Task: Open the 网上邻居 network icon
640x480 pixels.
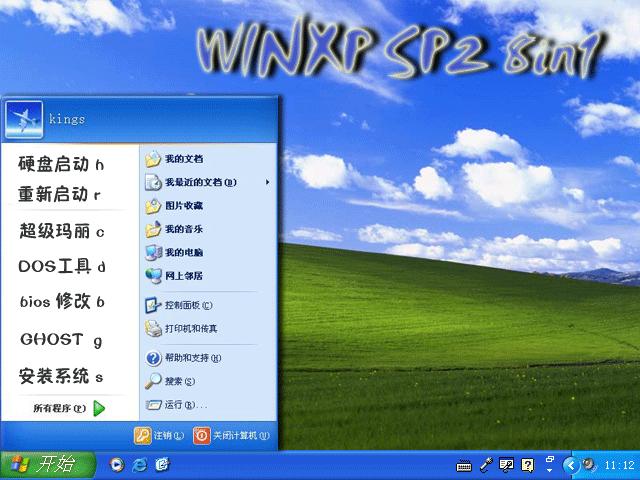Action: [153, 276]
